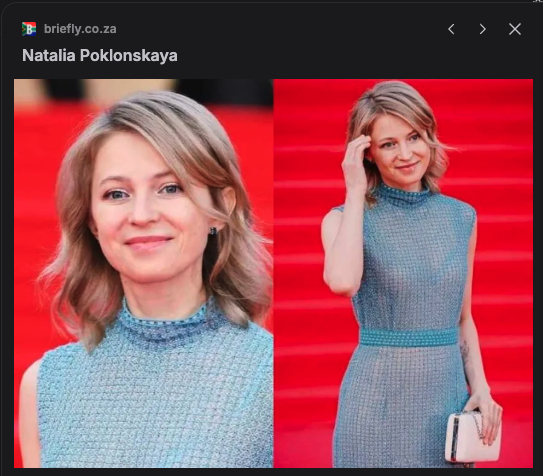The width and height of the screenshot is (543, 476).
Task: Open the Natalia Poklonskaya title link
Action: point(100,55)
